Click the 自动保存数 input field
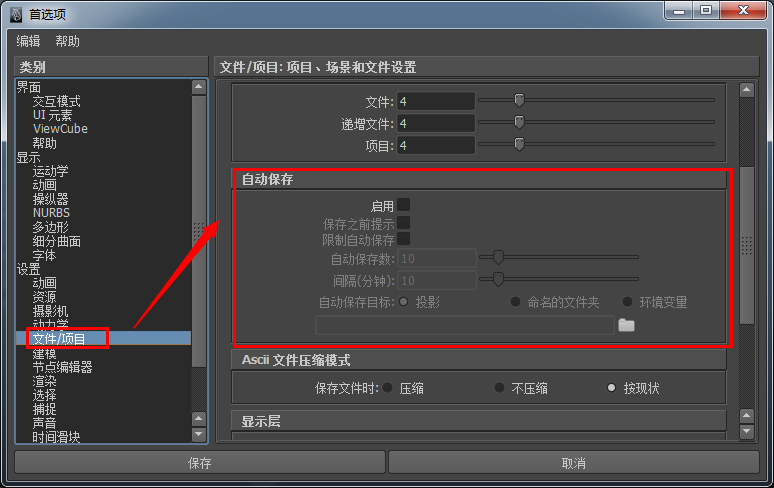 click(x=437, y=259)
